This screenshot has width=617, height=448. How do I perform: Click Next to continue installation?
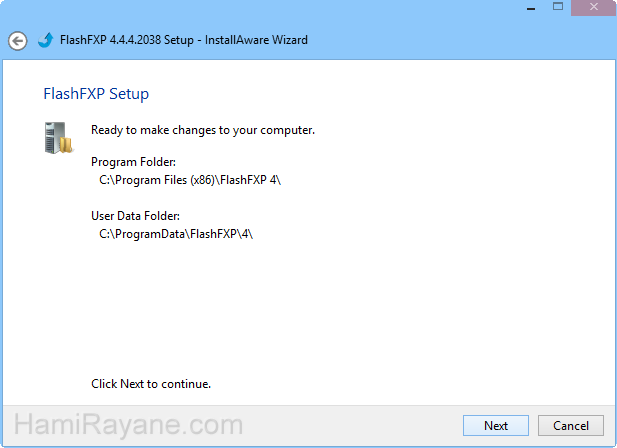pyautogui.click(x=496, y=426)
